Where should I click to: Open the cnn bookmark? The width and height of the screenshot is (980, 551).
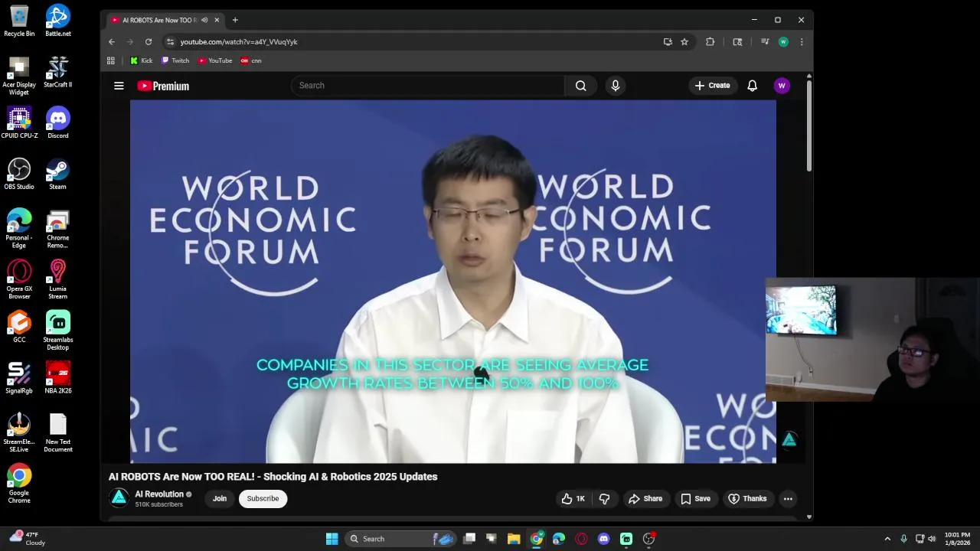click(251, 60)
